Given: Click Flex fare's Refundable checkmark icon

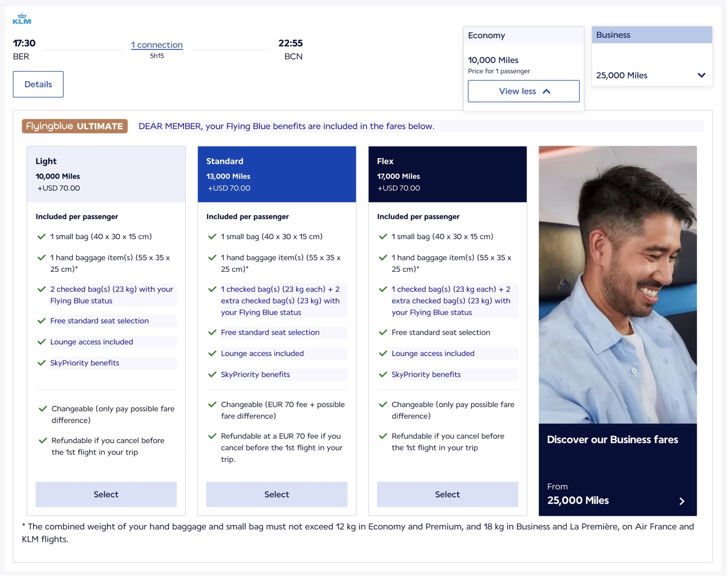Looking at the screenshot, I should click(383, 437).
